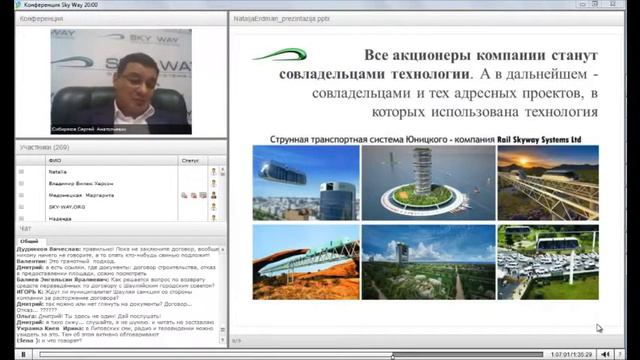This screenshot has height=360, width=640.
Task: Click Ольга's chat message
Action: tap(89, 316)
